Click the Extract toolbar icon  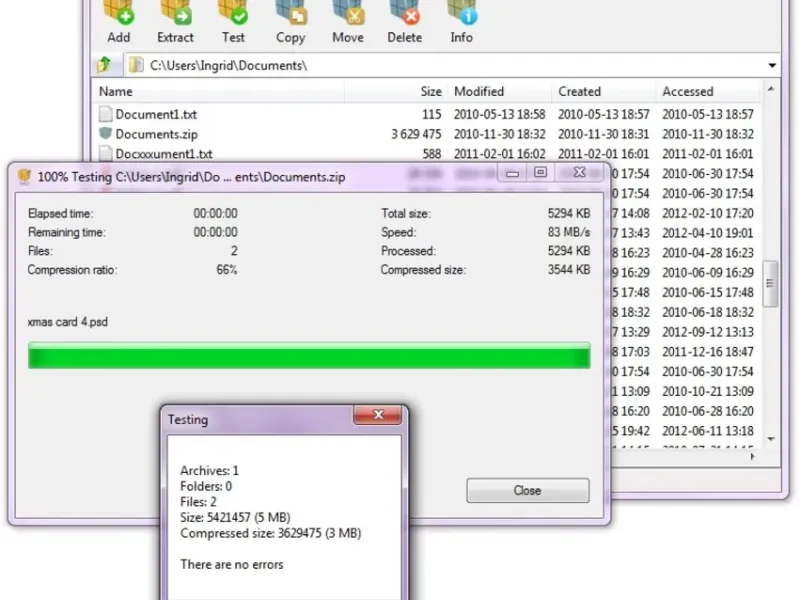click(x=175, y=21)
